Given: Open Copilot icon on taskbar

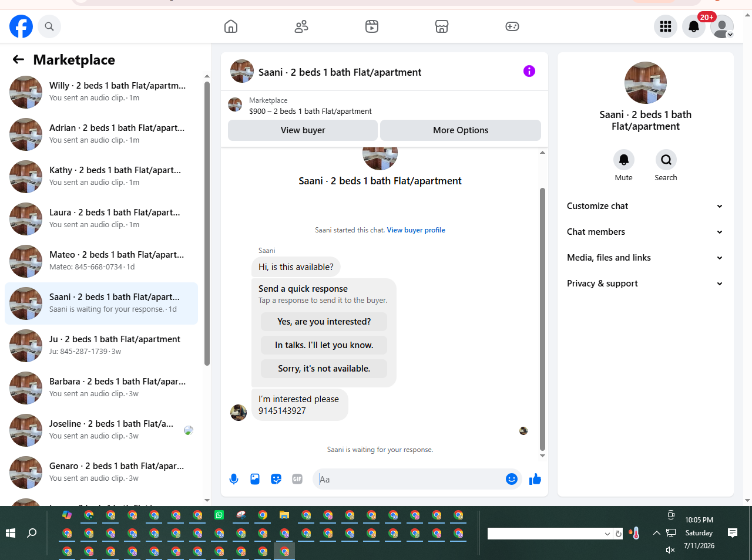Looking at the screenshot, I should [x=67, y=515].
